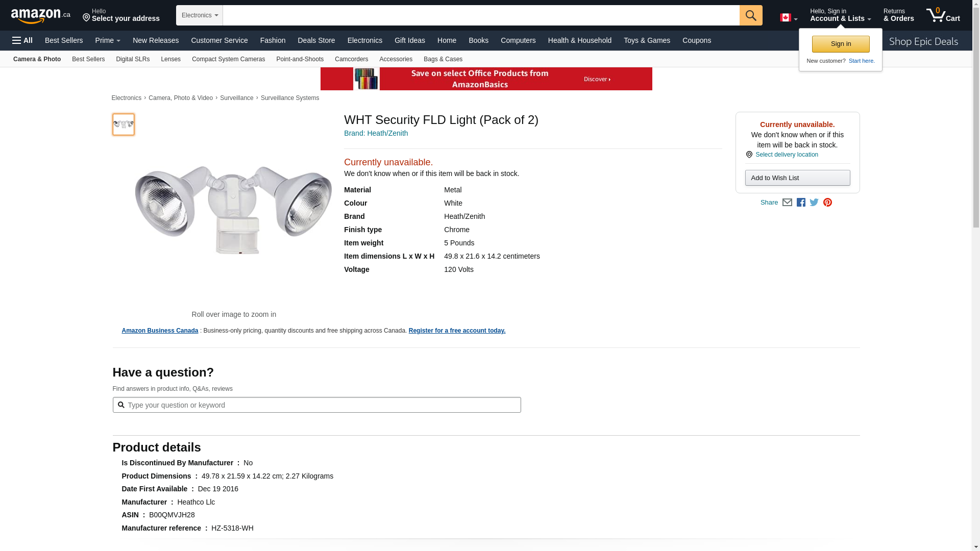Go to Amazon.ca home logo
This screenshot has height=551, width=980.
(40, 16)
